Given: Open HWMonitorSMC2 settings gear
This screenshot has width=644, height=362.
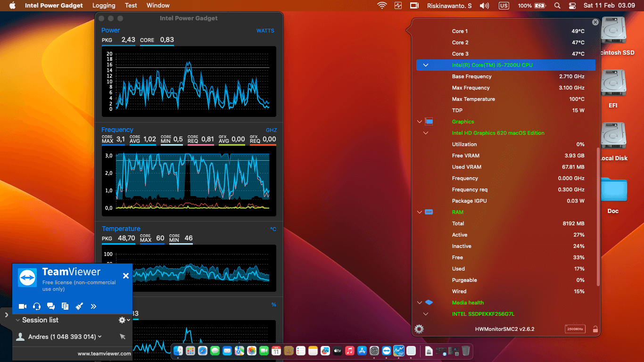Looking at the screenshot, I should tap(419, 329).
